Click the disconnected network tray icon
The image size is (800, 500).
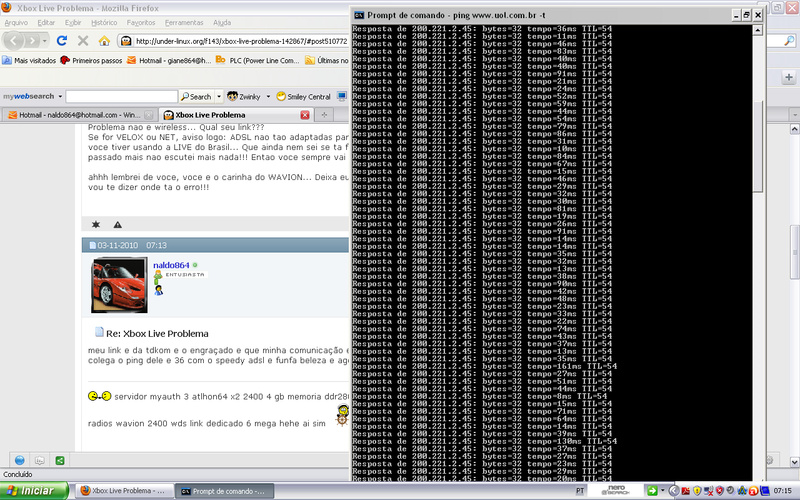click(x=708, y=491)
